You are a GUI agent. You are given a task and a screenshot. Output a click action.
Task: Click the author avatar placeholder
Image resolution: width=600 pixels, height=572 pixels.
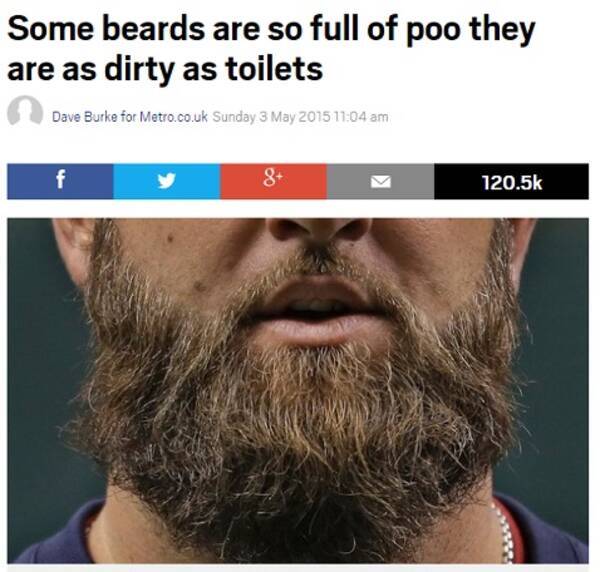pyautogui.click(x=25, y=111)
